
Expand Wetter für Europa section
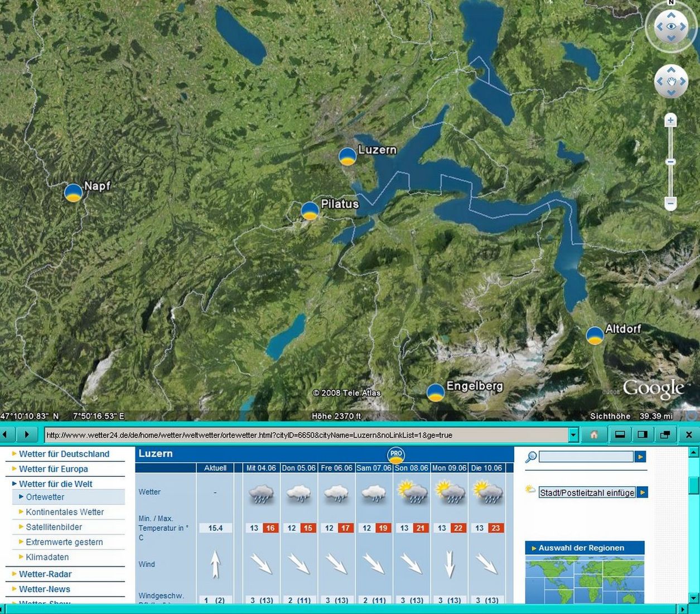[54, 469]
